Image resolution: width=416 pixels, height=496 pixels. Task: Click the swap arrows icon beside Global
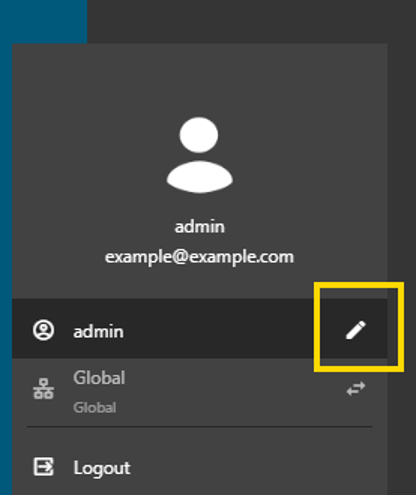pos(356,389)
